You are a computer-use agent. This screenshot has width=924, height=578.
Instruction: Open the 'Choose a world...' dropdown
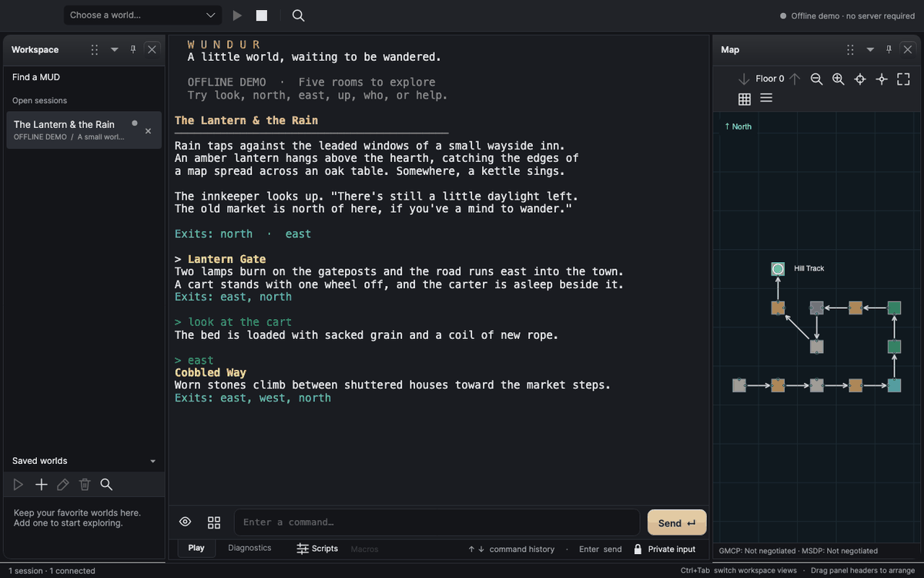143,15
